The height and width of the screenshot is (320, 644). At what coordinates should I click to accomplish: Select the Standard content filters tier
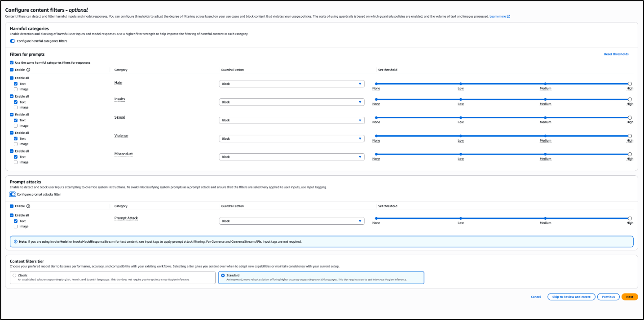tap(223, 275)
